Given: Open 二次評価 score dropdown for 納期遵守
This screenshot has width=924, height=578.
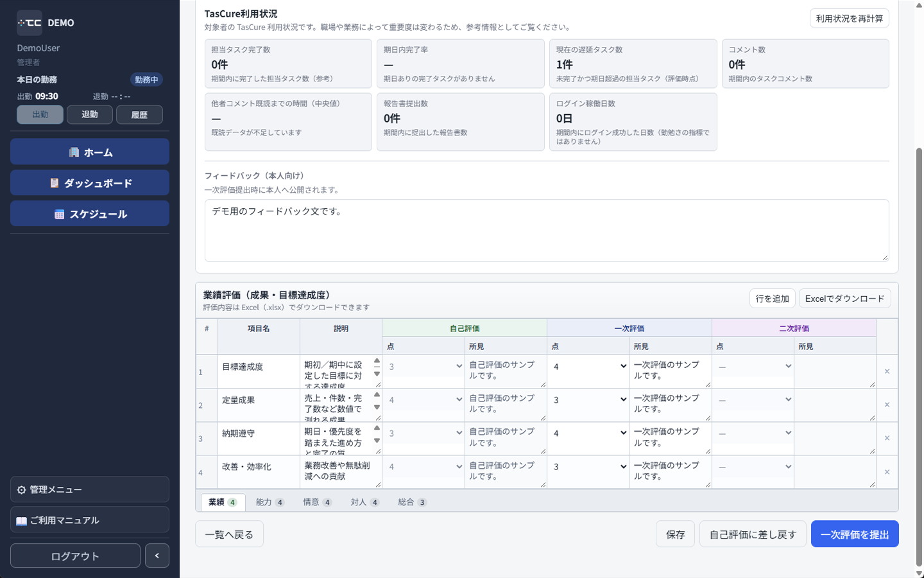Looking at the screenshot, I should 753,433.
